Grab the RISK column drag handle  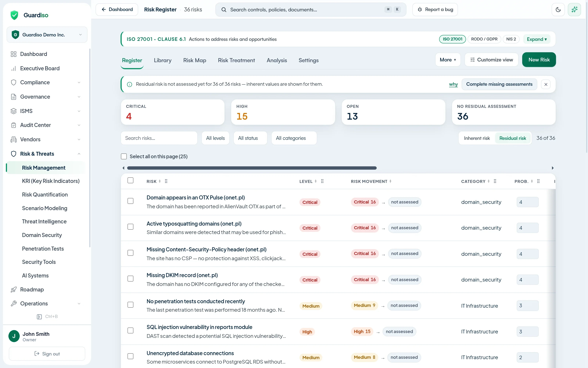[x=166, y=181]
